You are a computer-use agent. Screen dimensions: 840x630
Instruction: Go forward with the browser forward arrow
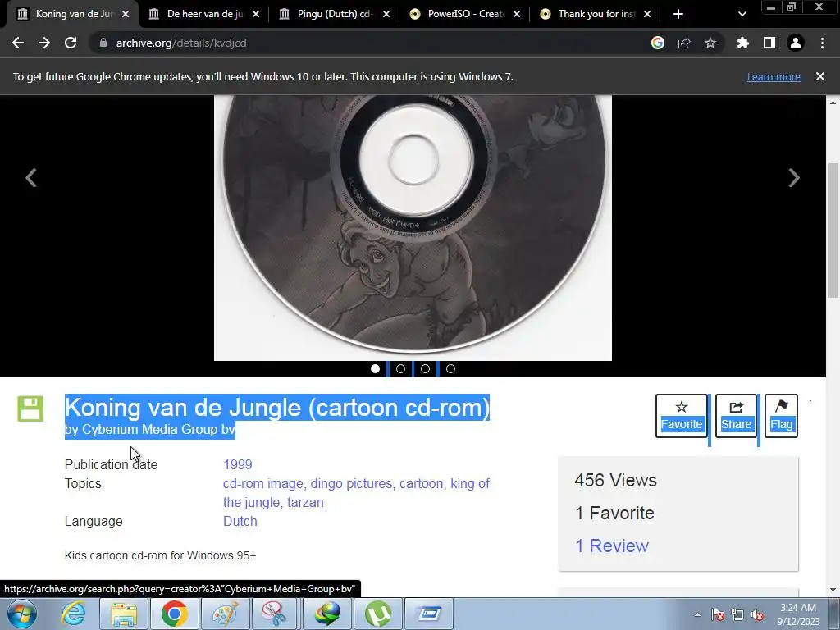point(44,43)
